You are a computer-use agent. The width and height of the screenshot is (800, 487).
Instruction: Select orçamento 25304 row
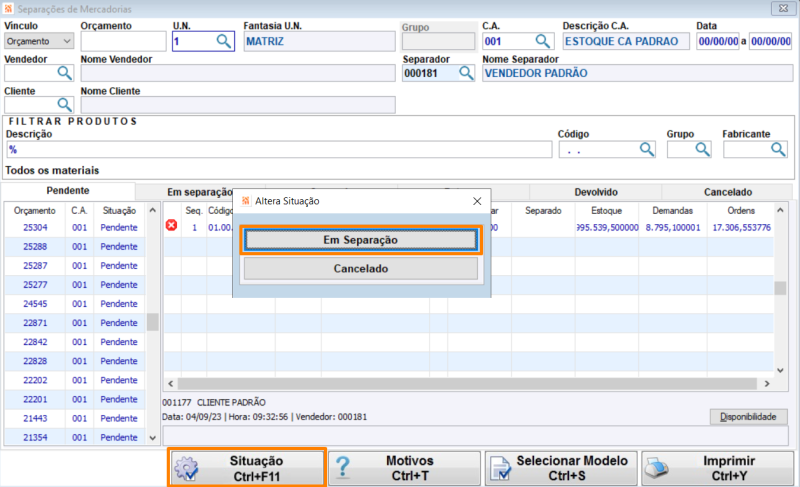click(x=75, y=227)
